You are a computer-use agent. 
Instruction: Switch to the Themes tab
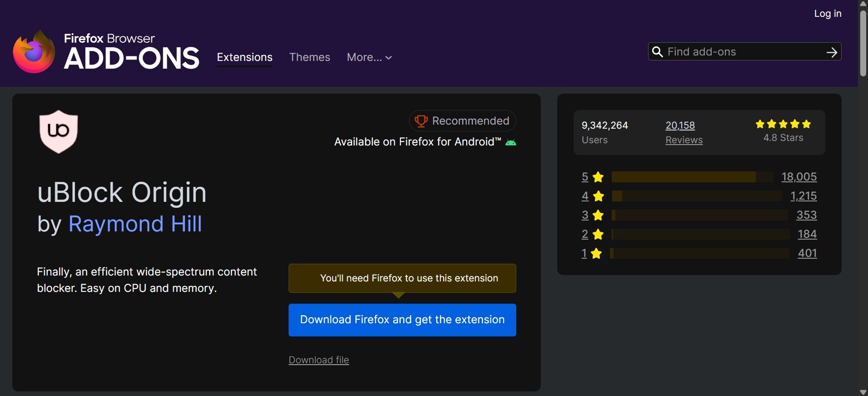click(x=309, y=57)
